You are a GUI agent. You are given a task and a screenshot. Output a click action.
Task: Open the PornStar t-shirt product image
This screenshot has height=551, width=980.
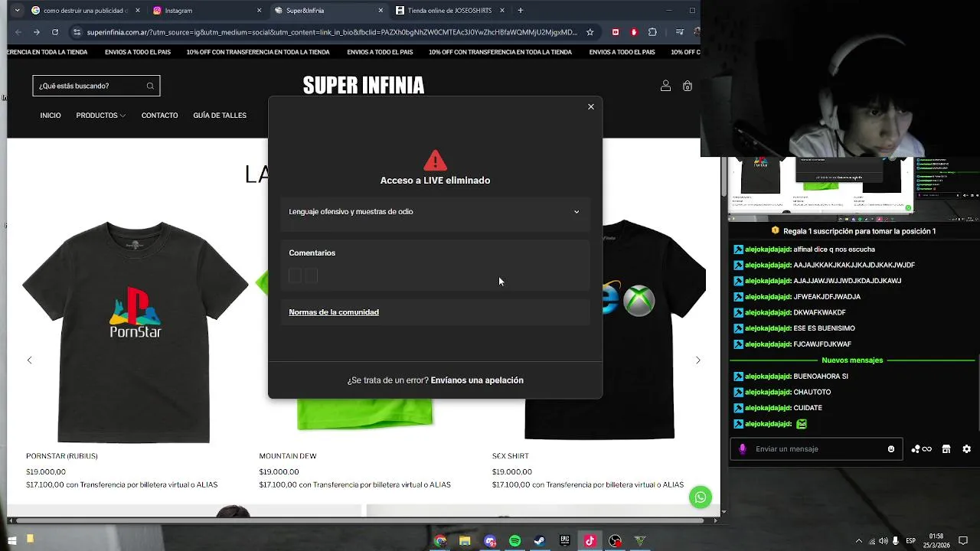coord(134,331)
